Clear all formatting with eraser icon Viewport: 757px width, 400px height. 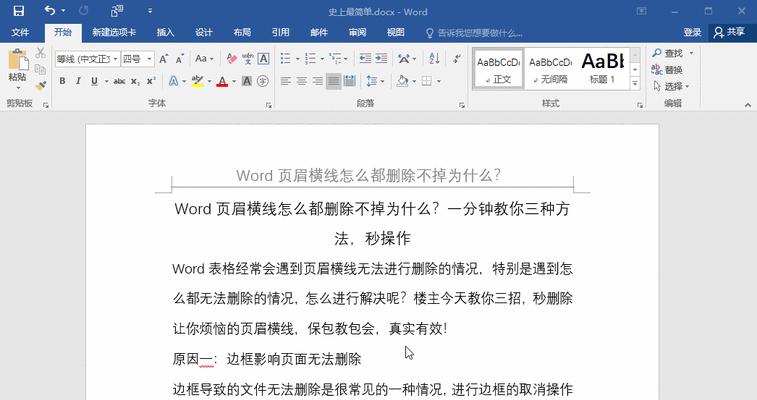[x=231, y=59]
